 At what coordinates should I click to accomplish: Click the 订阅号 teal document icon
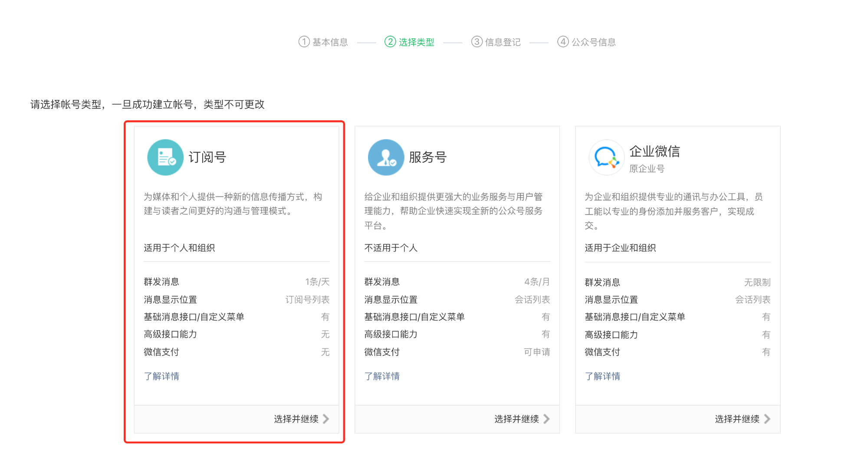click(x=165, y=157)
